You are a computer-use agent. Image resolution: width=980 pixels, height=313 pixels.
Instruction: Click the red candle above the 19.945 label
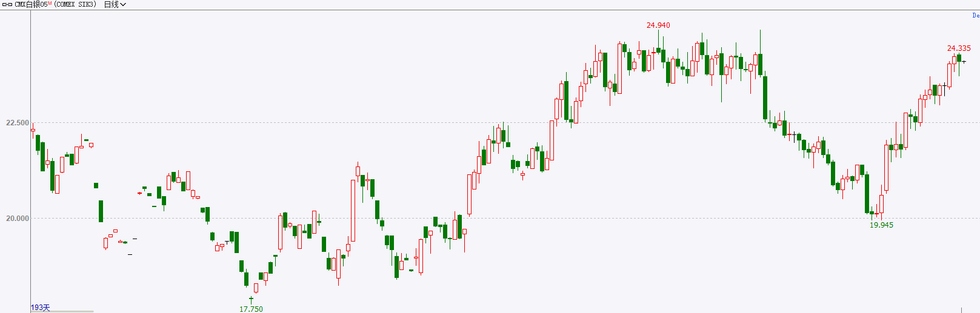click(876, 214)
